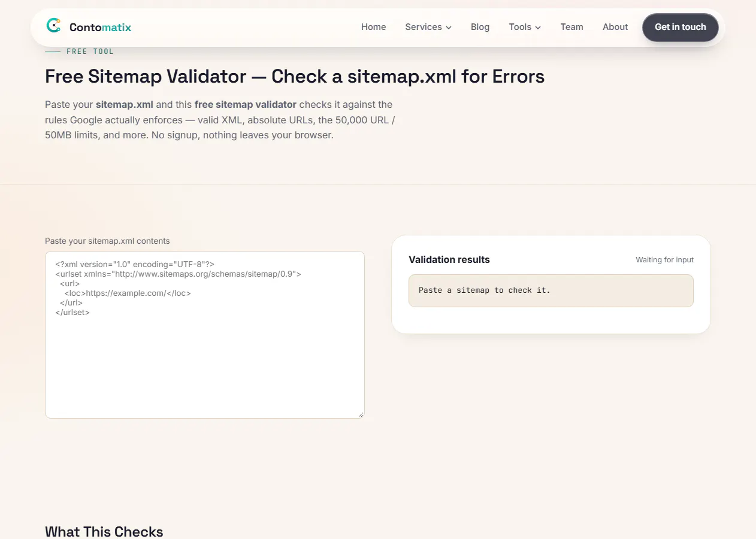Focus the sitemap.xml contents textarea
The width and height of the screenshot is (756, 539).
205,335
